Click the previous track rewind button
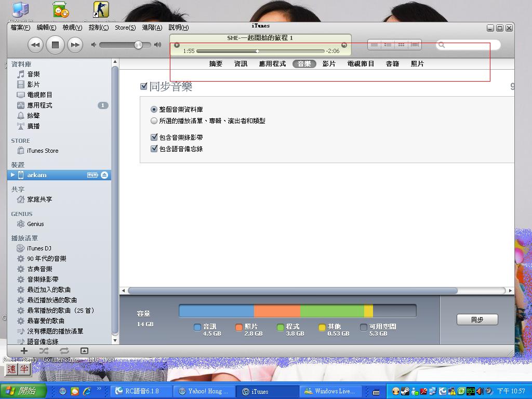 tap(35, 45)
